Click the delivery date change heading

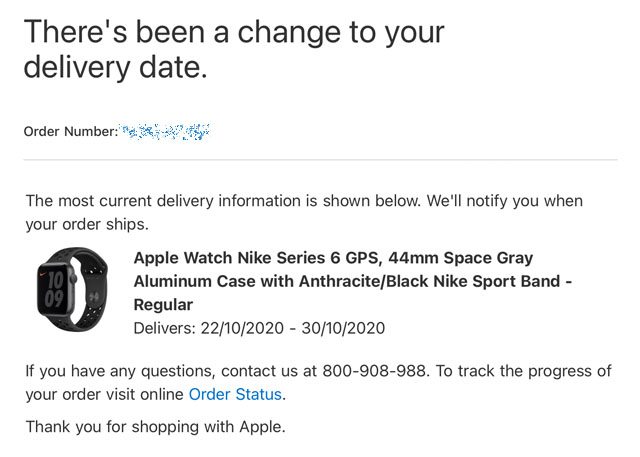[x=234, y=49]
